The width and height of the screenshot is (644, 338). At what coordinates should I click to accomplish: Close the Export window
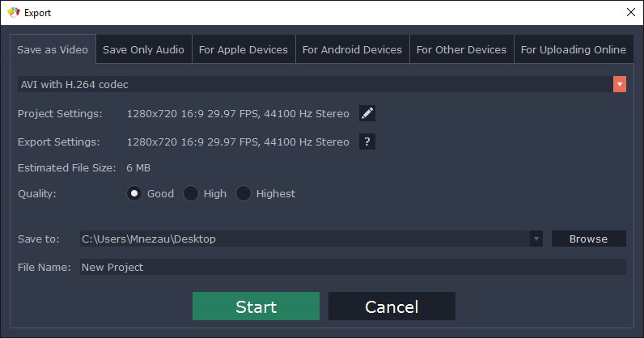631,12
